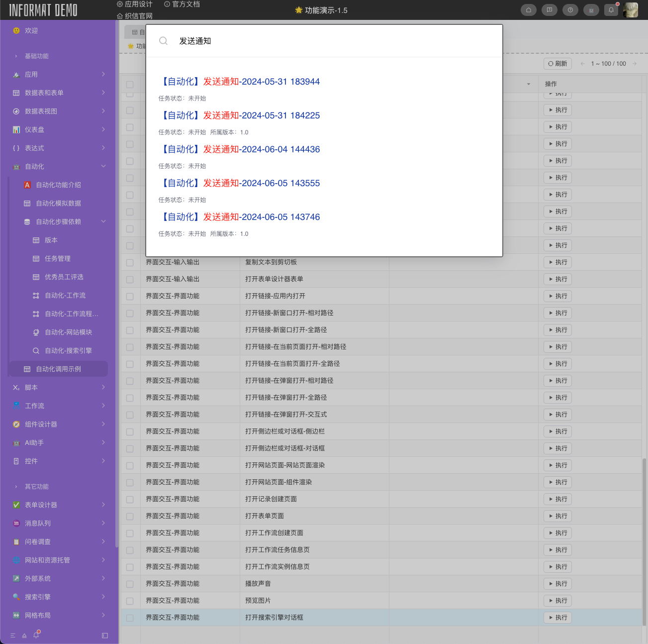Tick the checkbox for 播放声音 row
Screen dimensions: 648x644
[x=130, y=584]
